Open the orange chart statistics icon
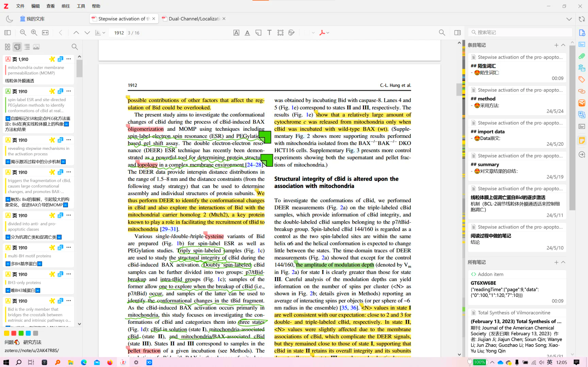 (x=582, y=103)
